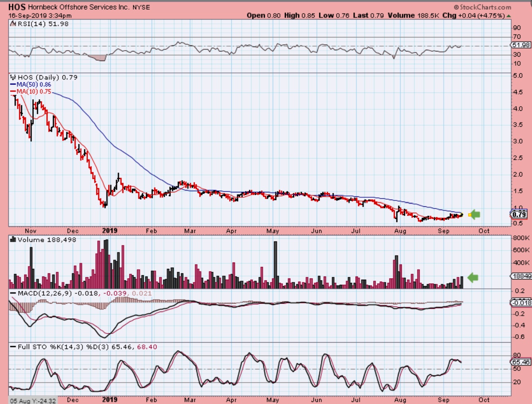Viewport: 532px width, 404px height.
Task: Click the 20 level on the stochastic axis
Action: (x=517, y=382)
